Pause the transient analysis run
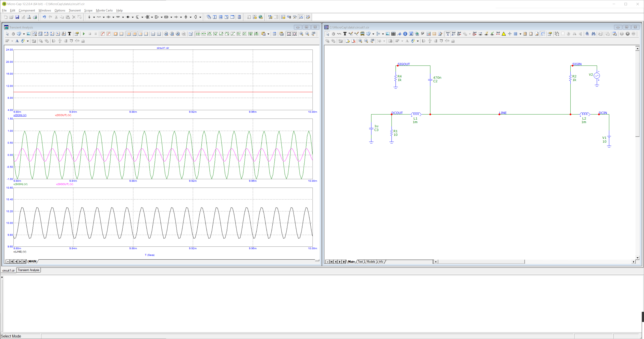The image size is (644, 339). (96, 34)
